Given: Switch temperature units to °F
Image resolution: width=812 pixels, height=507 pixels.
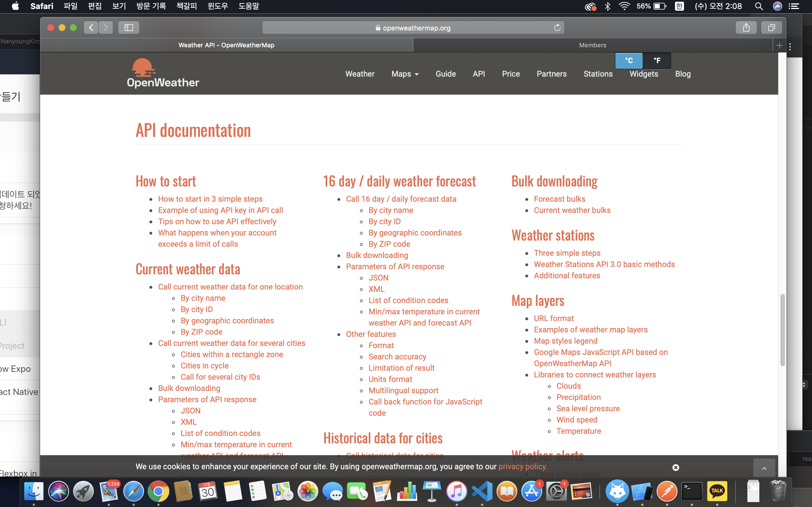Looking at the screenshot, I should [x=657, y=60].
